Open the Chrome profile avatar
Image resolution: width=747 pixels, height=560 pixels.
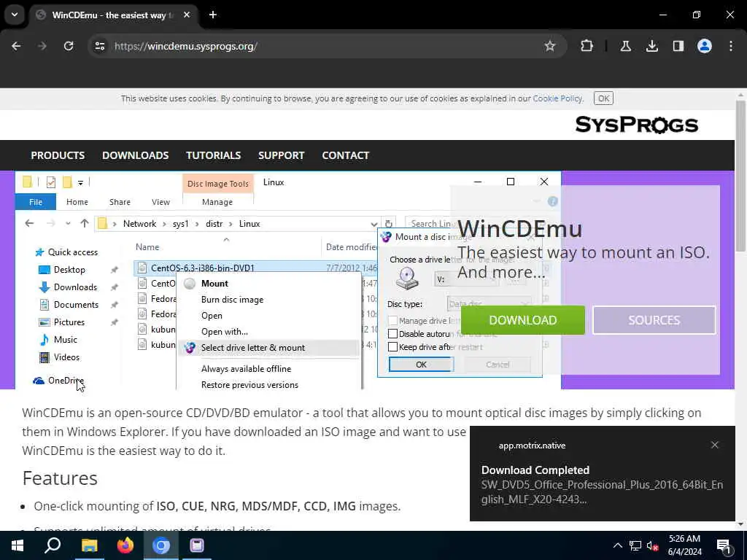coord(704,46)
